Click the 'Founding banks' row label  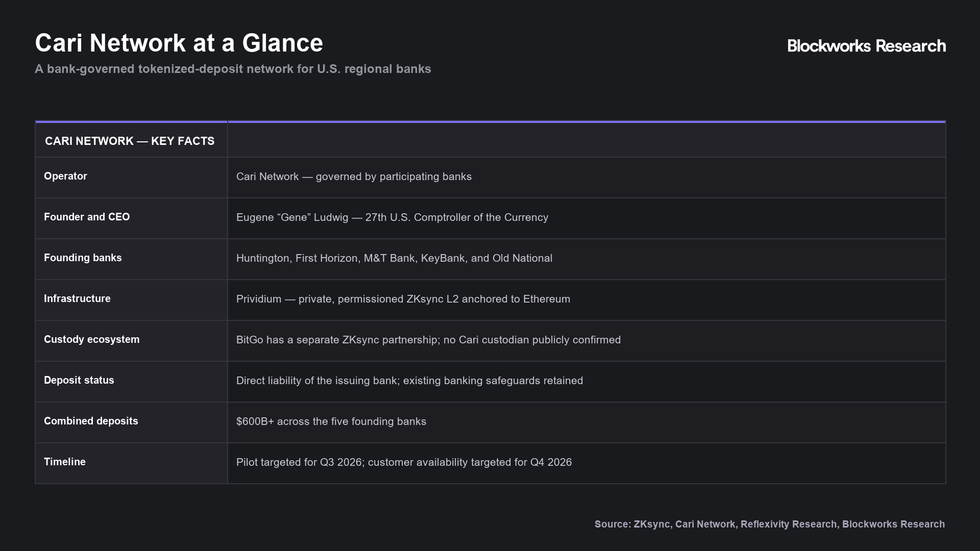click(x=83, y=258)
